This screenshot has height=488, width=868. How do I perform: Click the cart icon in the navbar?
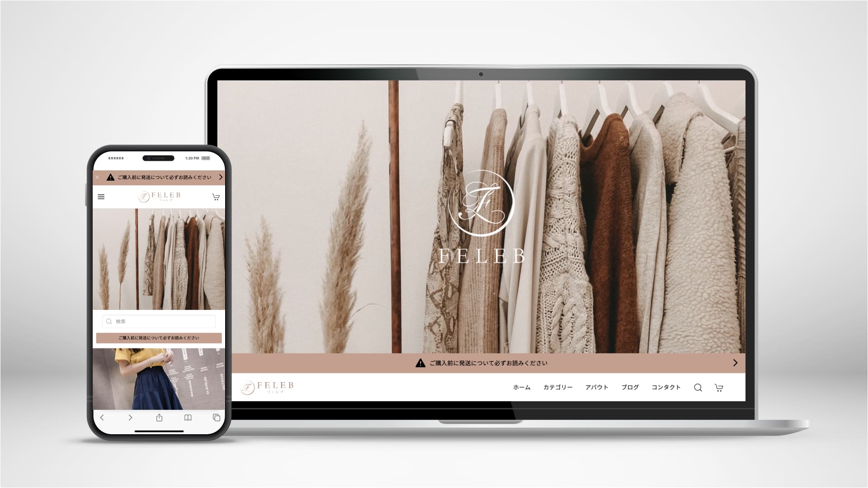click(x=719, y=387)
